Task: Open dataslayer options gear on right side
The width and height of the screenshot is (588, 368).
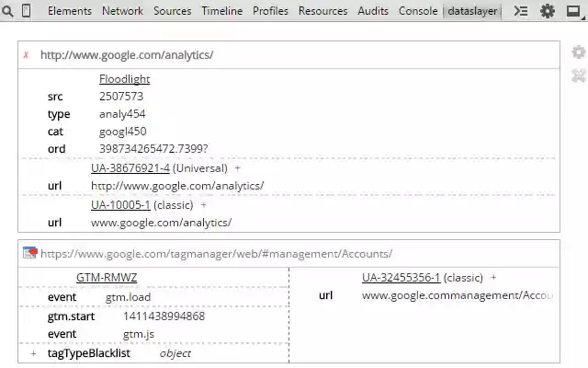Action: coord(579,52)
